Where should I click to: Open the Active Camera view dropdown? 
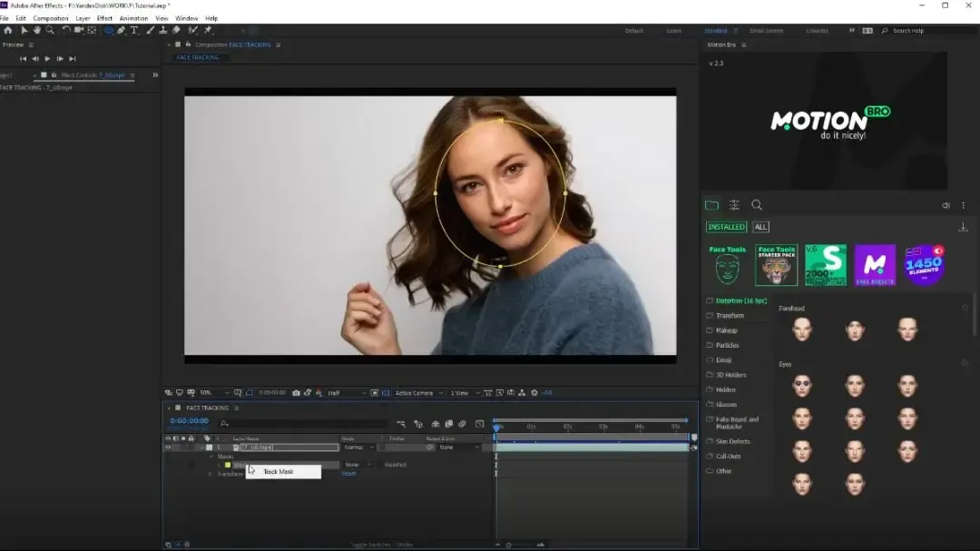[416, 393]
